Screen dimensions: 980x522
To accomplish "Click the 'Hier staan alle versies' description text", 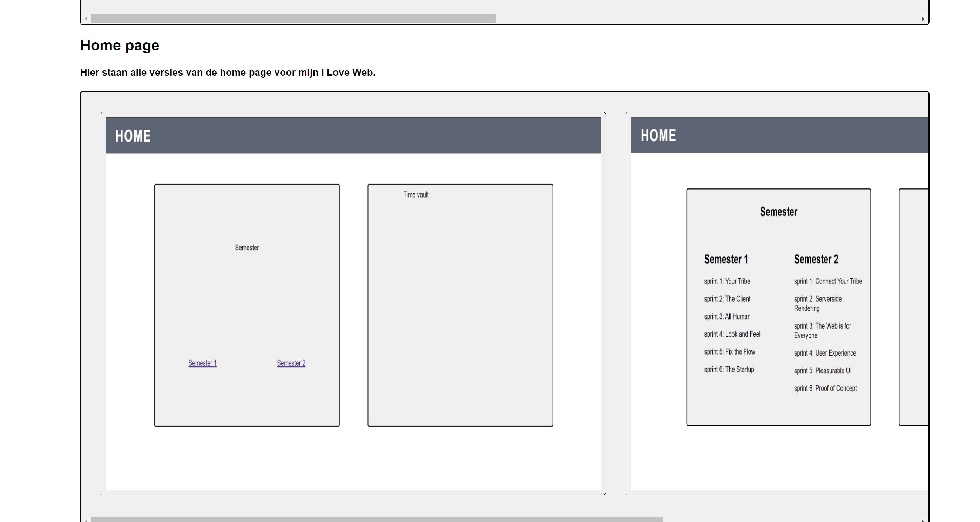I will [x=228, y=72].
